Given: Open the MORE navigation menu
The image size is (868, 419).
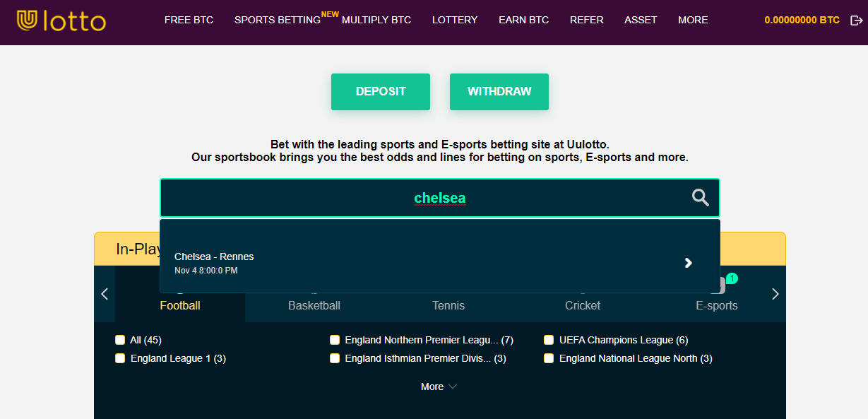Looking at the screenshot, I should [x=693, y=20].
